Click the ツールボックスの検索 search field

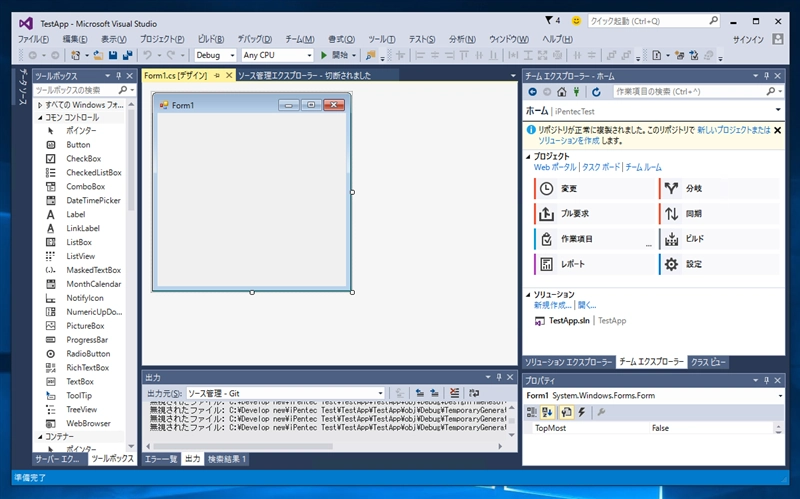click(84, 90)
